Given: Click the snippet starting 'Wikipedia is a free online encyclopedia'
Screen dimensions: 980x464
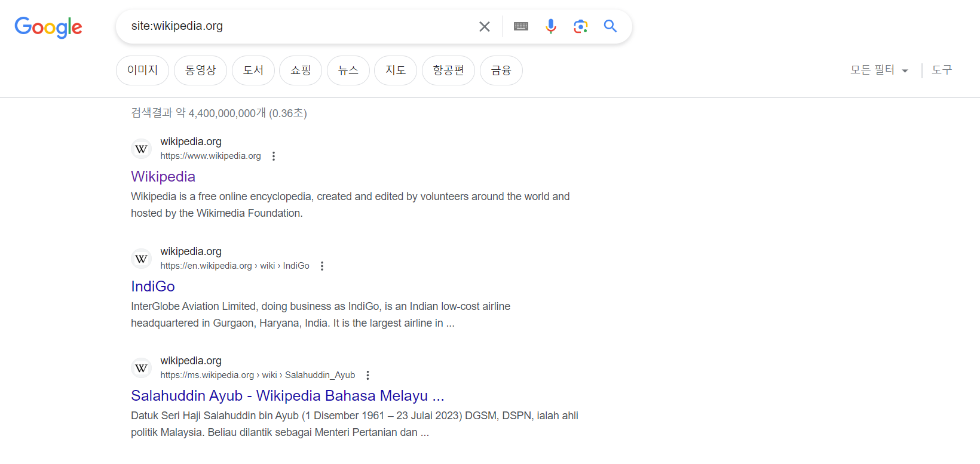Looking at the screenshot, I should (350, 205).
